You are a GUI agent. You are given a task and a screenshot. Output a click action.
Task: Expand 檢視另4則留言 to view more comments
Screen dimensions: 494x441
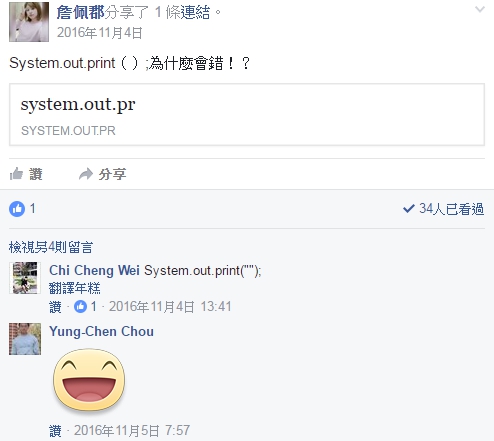click(x=51, y=247)
